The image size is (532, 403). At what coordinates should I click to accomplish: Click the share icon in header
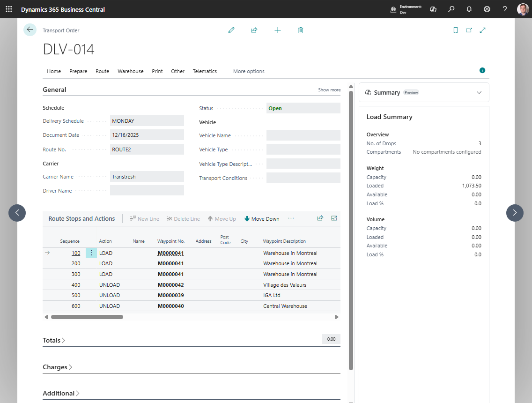coord(254,30)
